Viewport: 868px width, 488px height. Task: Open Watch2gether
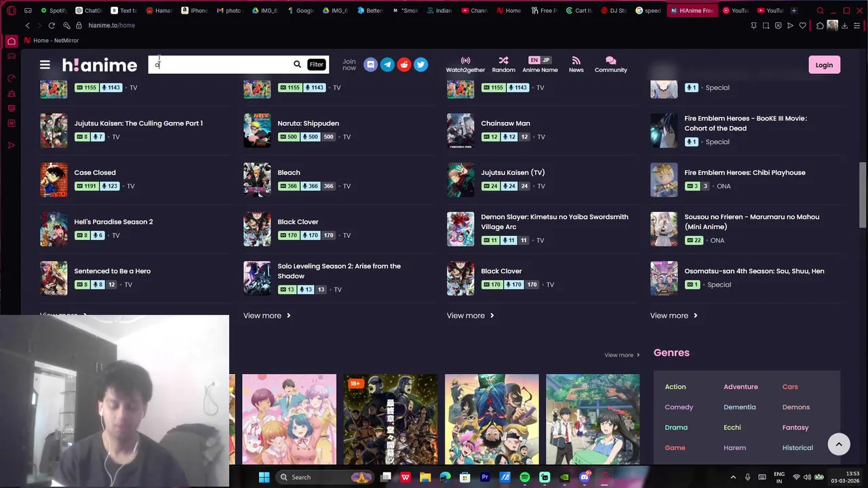point(465,64)
